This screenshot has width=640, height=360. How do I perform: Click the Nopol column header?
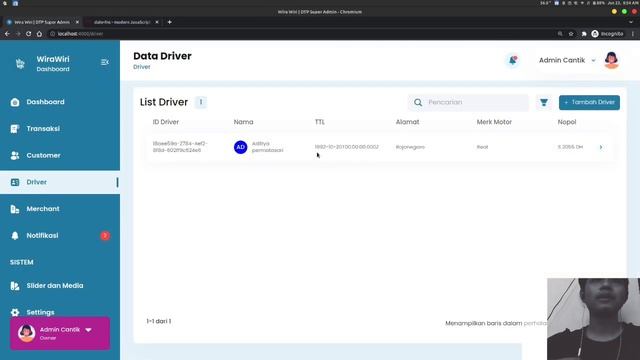coord(567,122)
